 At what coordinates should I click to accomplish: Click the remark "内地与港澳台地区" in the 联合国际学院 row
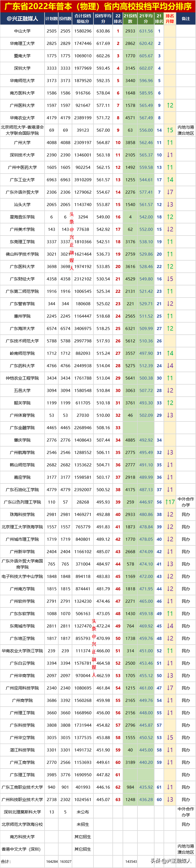186,130
